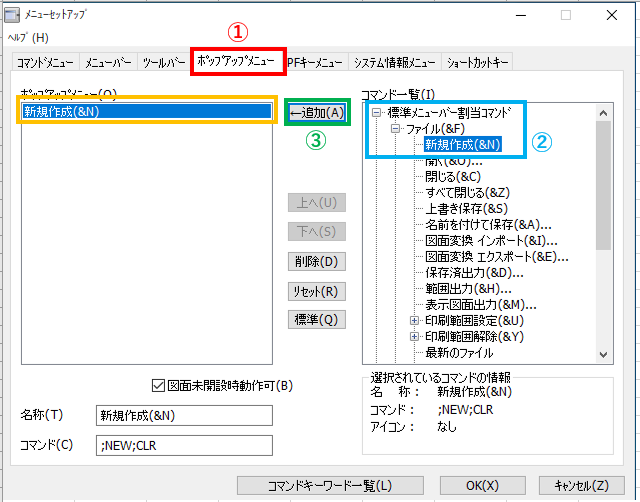Select 範囲出力(&H)... command
The image size is (640, 502).
[x=469, y=289]
